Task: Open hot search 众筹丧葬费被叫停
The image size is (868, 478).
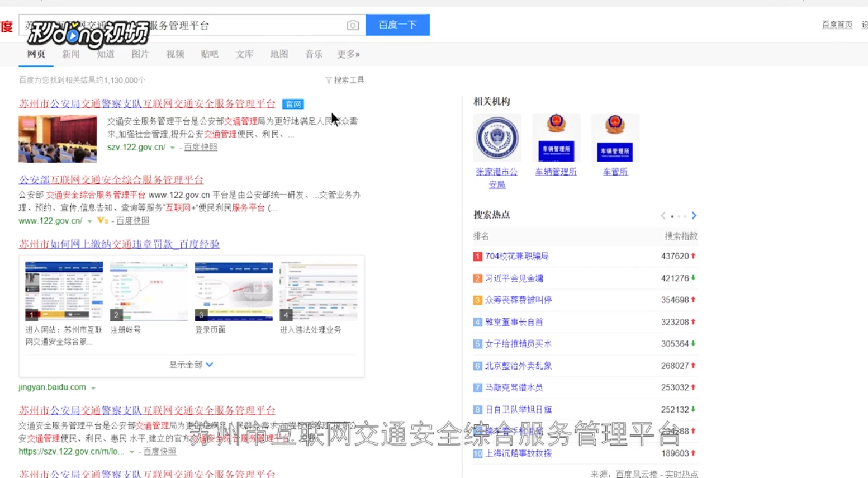Action: pos(519,300)
